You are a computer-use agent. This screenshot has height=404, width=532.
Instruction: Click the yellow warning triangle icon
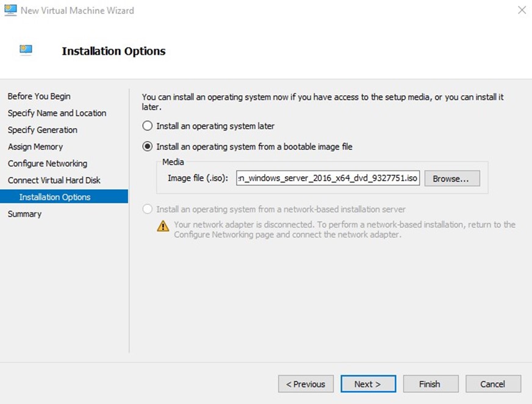[x=163, y=226]
